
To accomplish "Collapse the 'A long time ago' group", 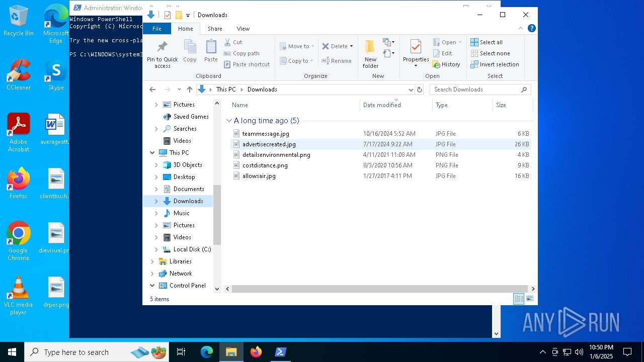I will click(229, 121).
